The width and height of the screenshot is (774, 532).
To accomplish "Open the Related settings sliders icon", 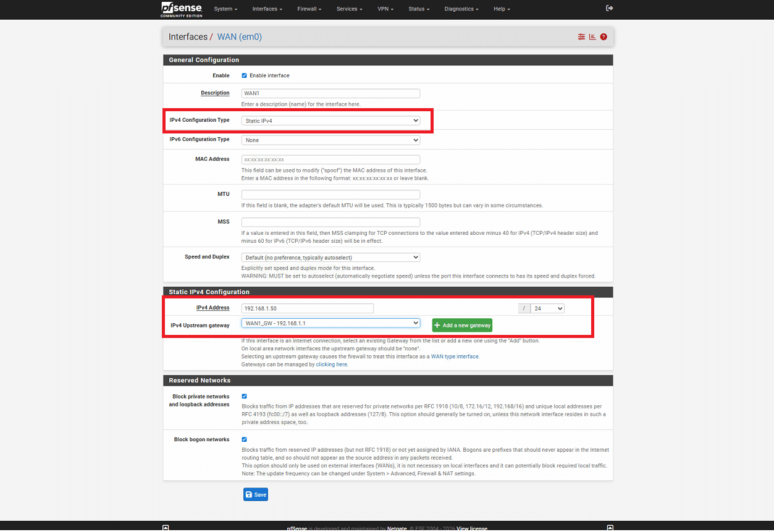I will 581,37.
